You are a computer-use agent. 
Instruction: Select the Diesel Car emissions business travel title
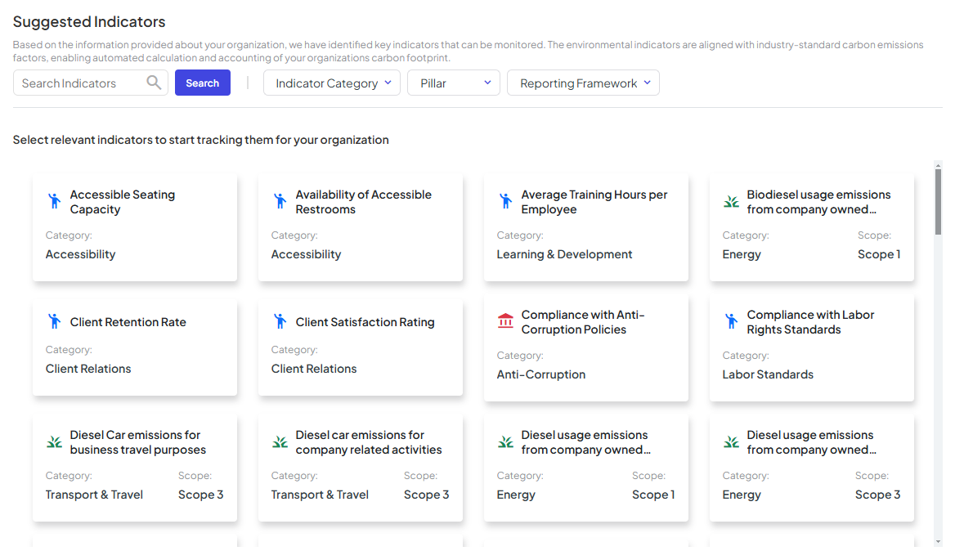(x=138, y=442)
